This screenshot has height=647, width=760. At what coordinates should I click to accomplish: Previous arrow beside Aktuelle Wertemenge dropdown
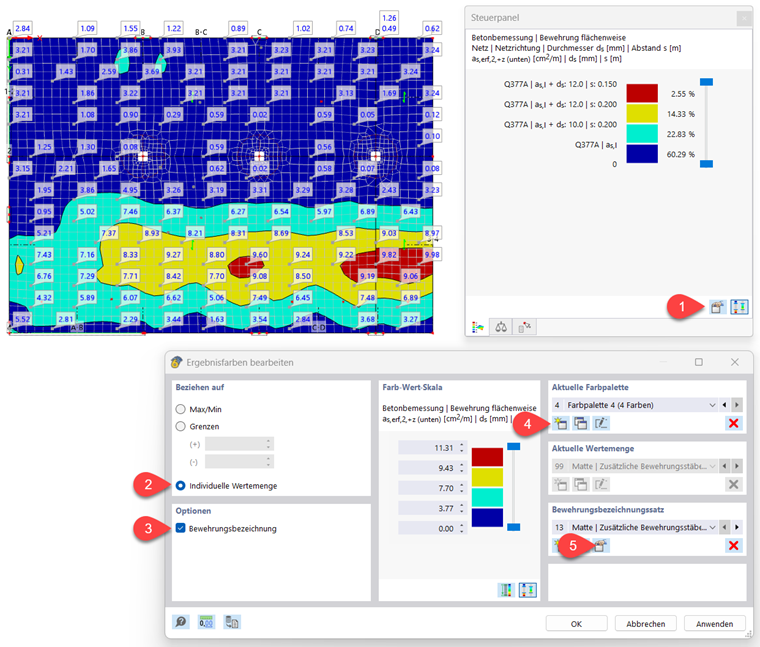tap(724, 466)
